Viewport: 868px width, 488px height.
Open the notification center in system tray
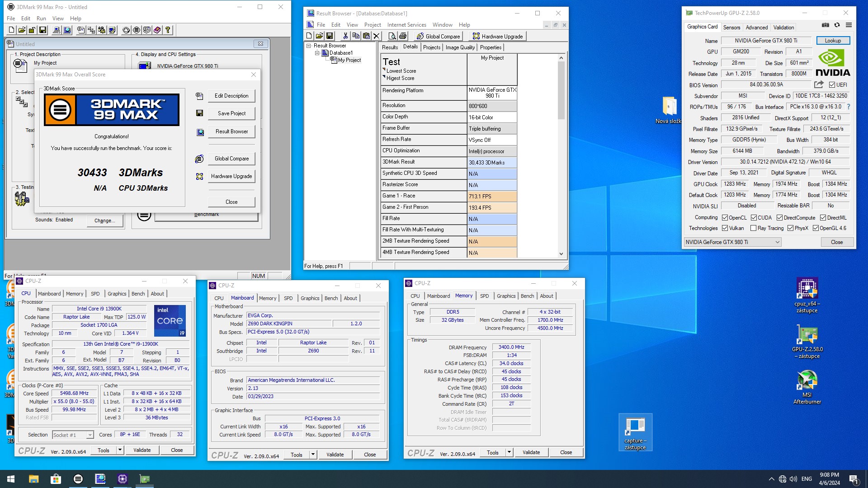854,479
